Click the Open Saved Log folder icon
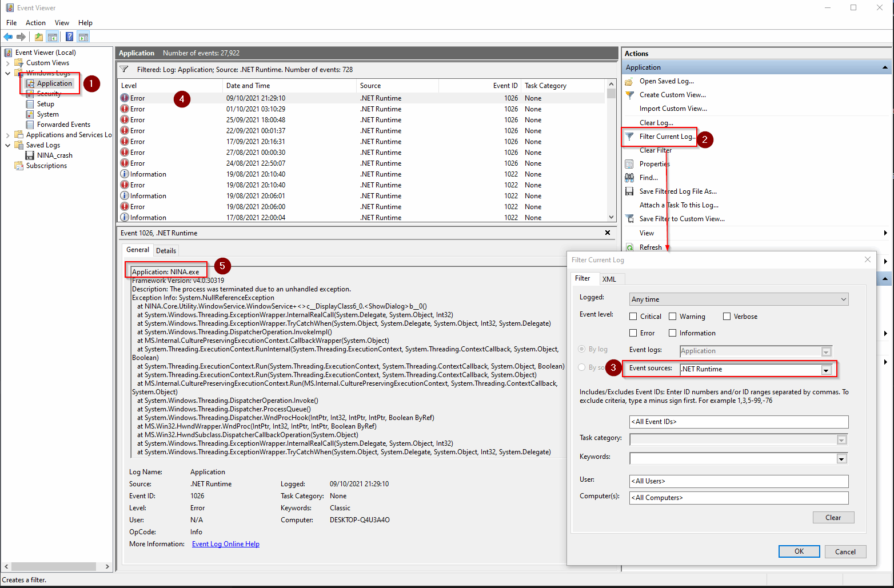This screenshot has width=894, height=588. (x=629, y=81)
